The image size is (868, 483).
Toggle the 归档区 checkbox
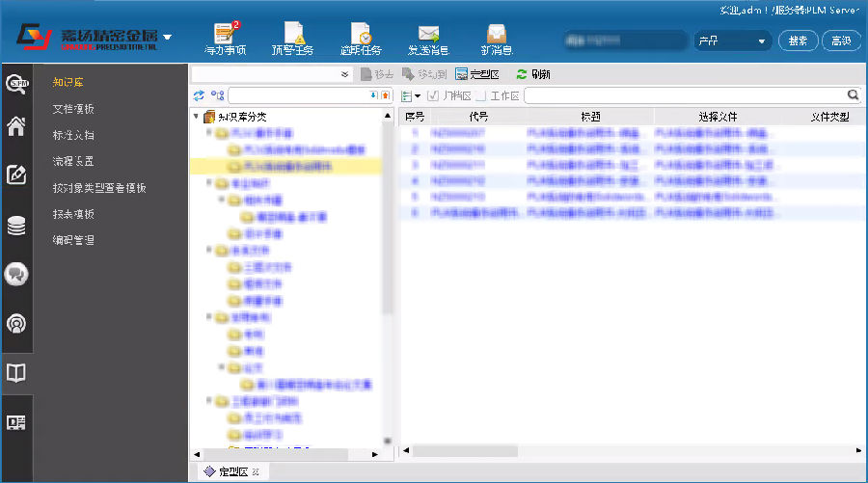(x=433, y=95)
